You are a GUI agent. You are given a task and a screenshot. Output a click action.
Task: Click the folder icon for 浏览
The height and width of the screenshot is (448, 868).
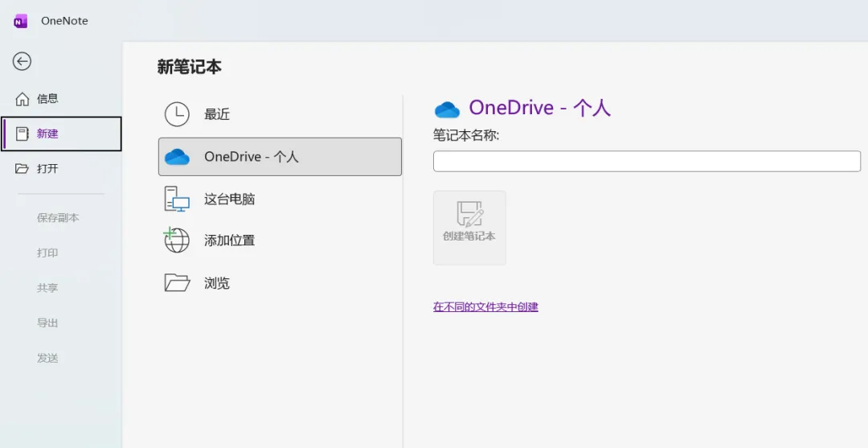[177, 282]
